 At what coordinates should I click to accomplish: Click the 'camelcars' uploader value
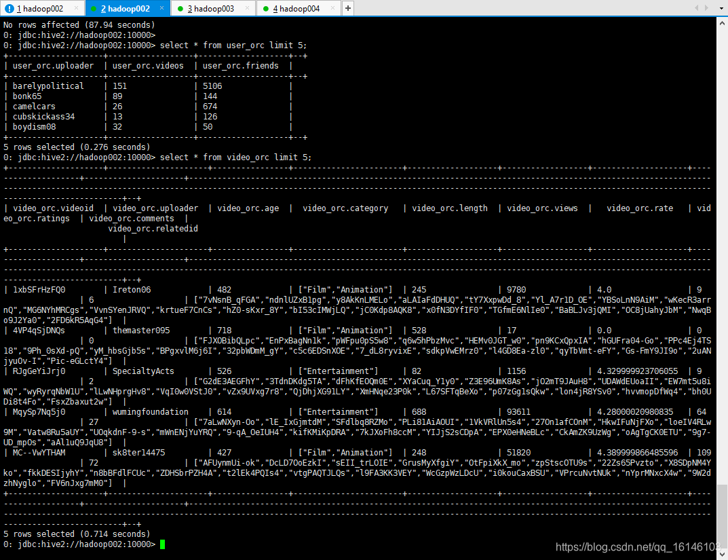point(34,107)
